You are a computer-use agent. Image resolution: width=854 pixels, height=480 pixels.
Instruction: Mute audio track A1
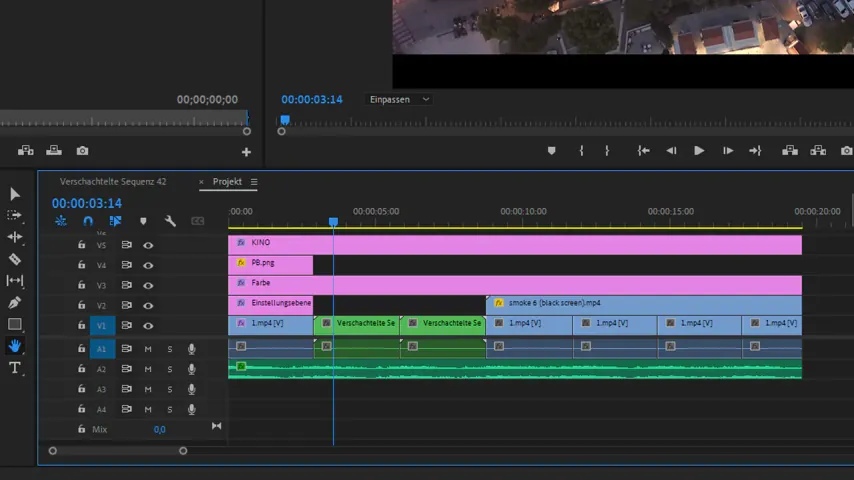pos(148,349)
